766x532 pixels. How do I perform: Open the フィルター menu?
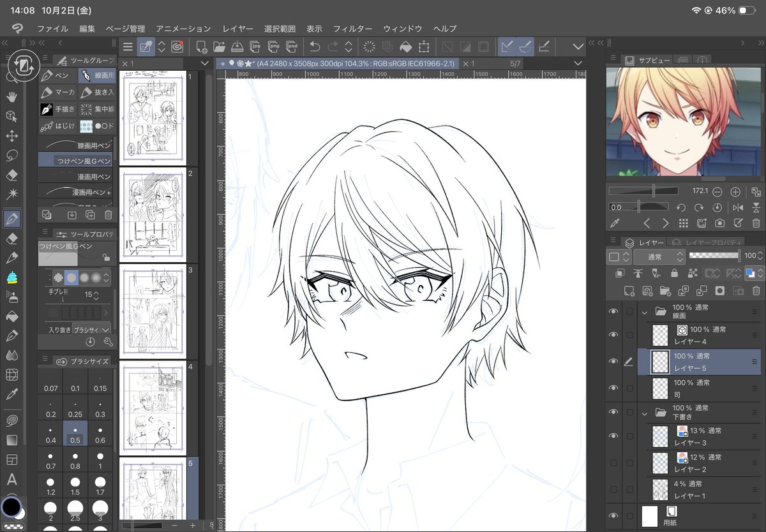click(x=352, y=29)
